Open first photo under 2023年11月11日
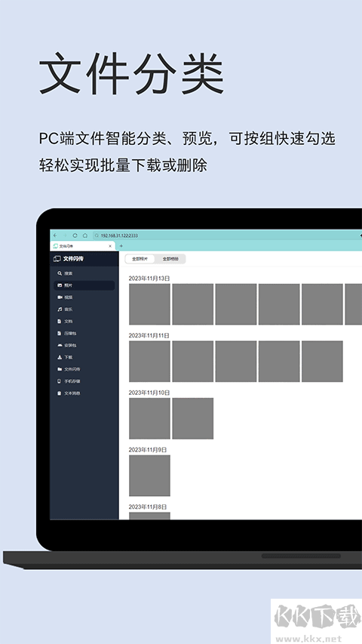The image size is (362, 644). (x=149, y=362)
